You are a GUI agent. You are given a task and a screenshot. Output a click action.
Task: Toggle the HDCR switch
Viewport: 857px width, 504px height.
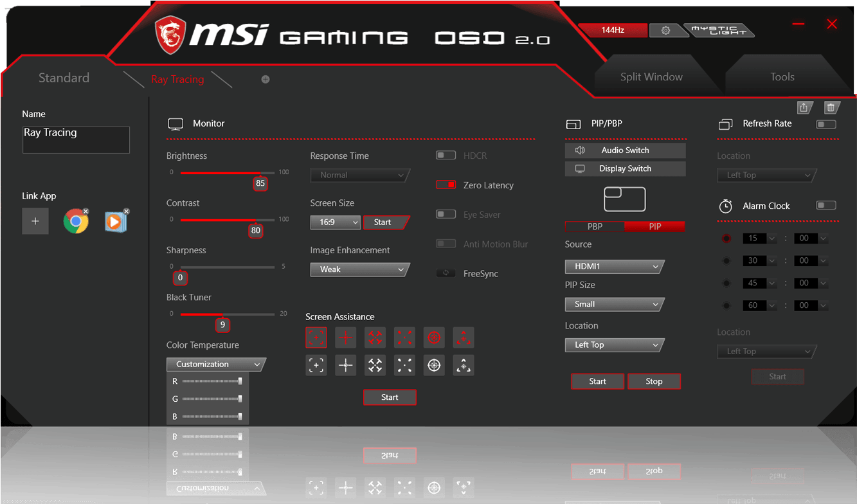446,155
